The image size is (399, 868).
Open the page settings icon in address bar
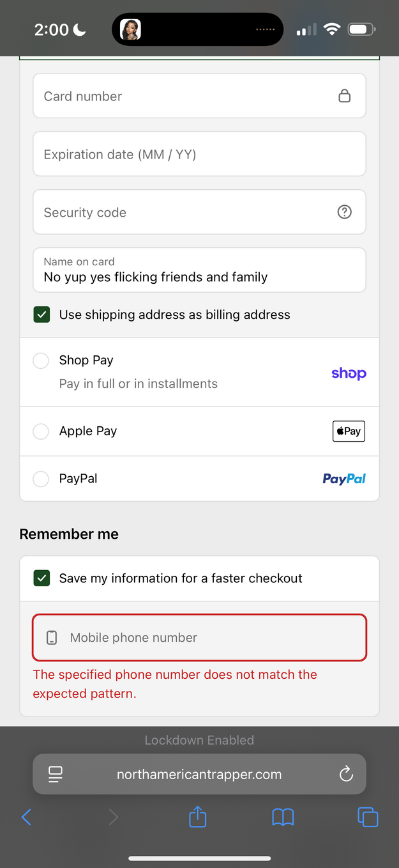point(56,775)
